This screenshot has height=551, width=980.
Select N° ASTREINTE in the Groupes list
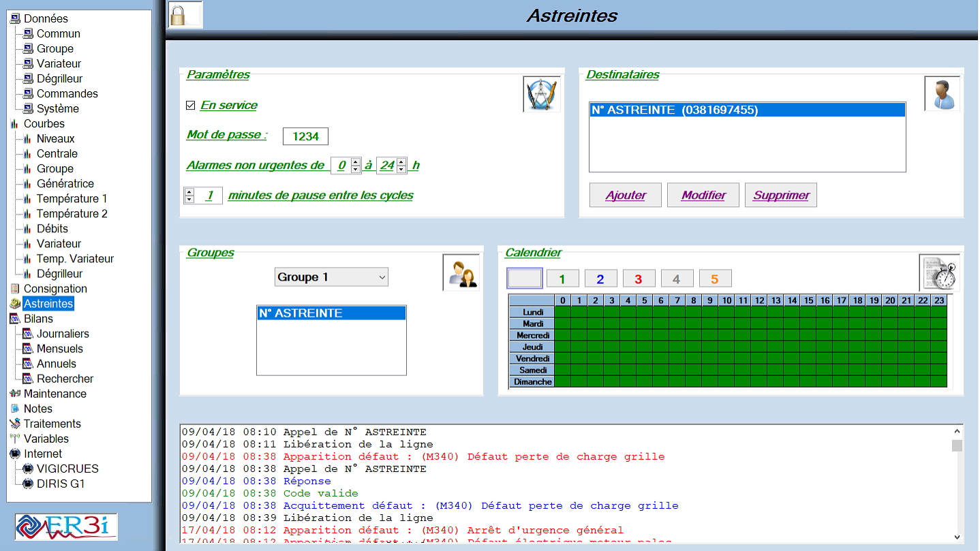(331, 313)
